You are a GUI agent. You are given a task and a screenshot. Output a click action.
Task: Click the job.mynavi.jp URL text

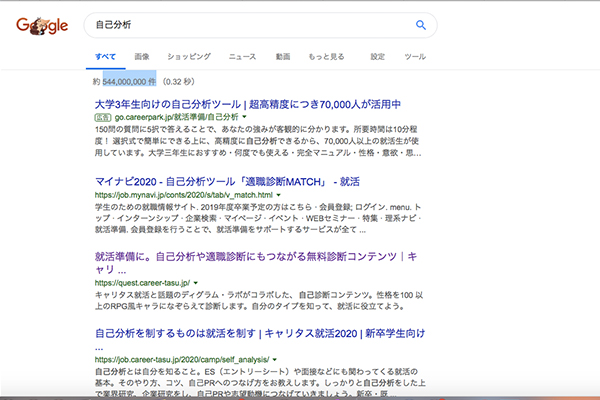184,195
